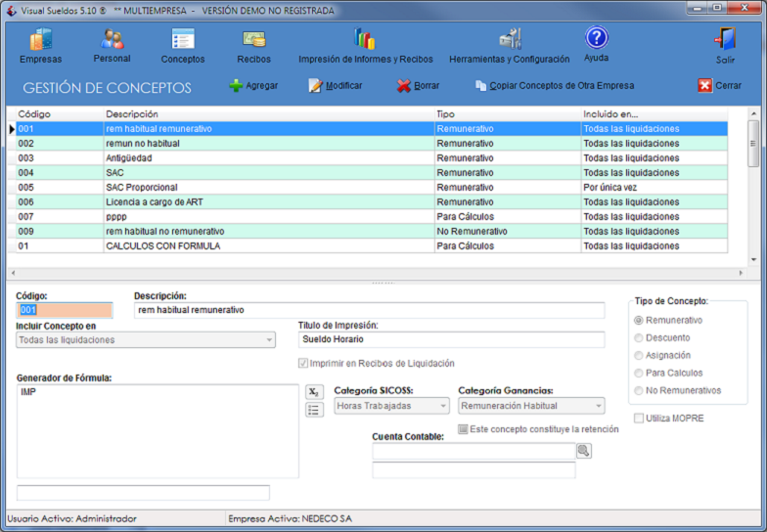The width and height of the screenshot is (767, 532).
Task: Open Herramientas y Configuración icon
Action: click(x=510, y=40)
